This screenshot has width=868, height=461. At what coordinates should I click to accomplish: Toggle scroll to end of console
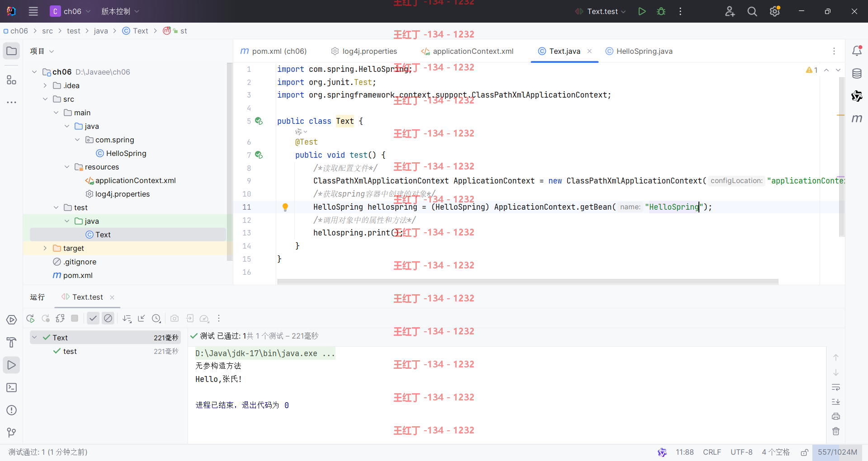coord(836,402)
